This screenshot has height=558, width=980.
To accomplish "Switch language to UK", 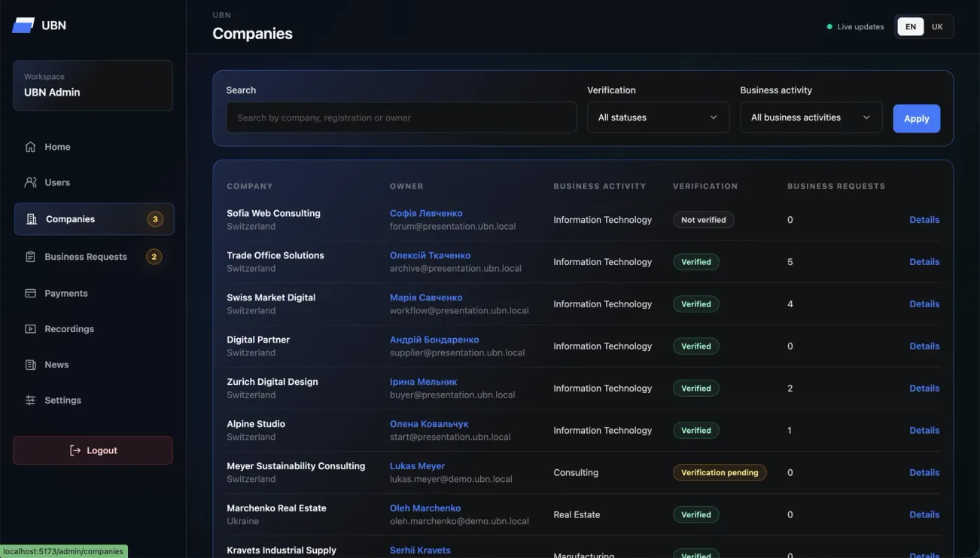I will point(937,26).
